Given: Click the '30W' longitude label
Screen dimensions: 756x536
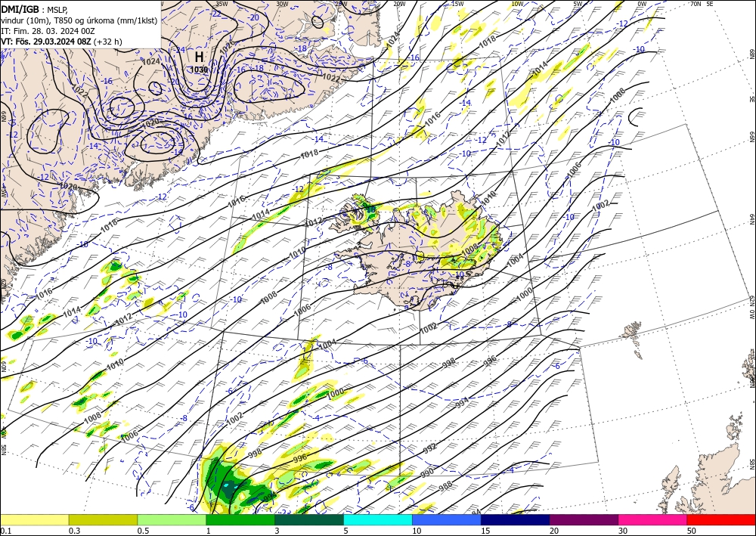Looking at the screenshot, I should coord(282,4).
